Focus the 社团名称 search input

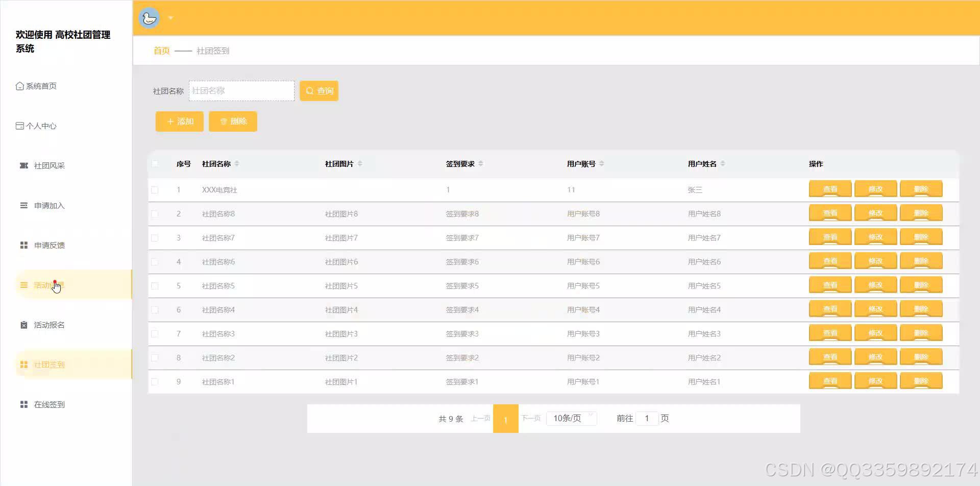tap(241, 91)
